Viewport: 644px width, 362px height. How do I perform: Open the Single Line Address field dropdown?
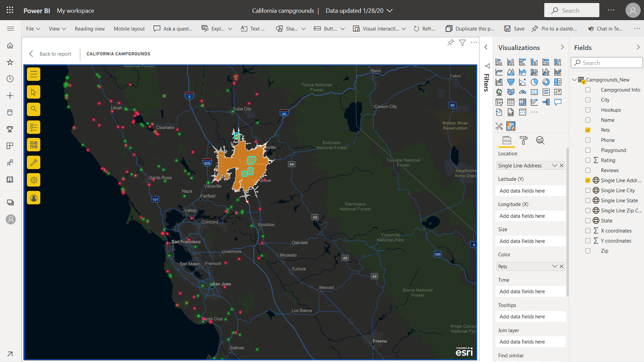click(x=555, y=165)
